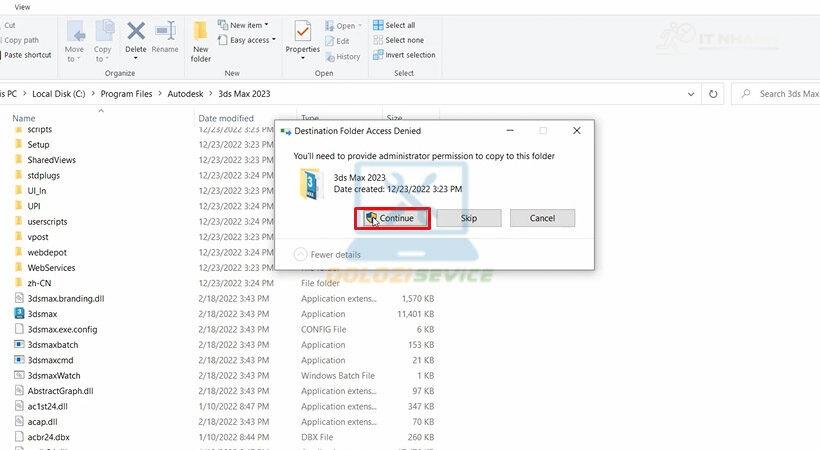Image resolution: width=820 pixels, height=450 pixels.
Task: Select the UI_ln folder
Action: pyautogui.click(x=37, y=191)
